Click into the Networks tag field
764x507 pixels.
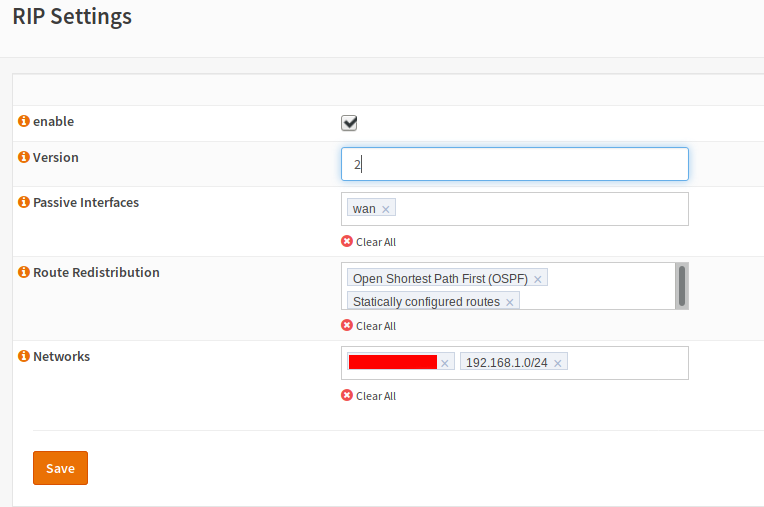coord(627,363)
